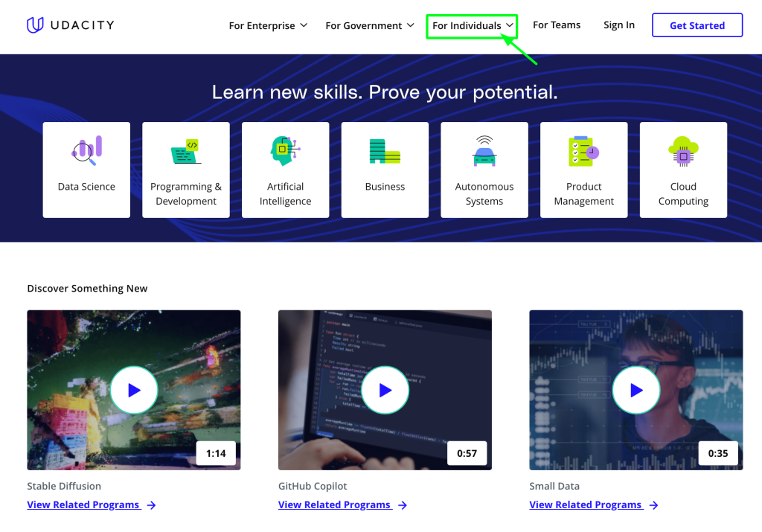This screenshot has width=762, height=532.
Task: Select the Data Science chart icon
Action: pyautogui.click(x=86, y=150)
